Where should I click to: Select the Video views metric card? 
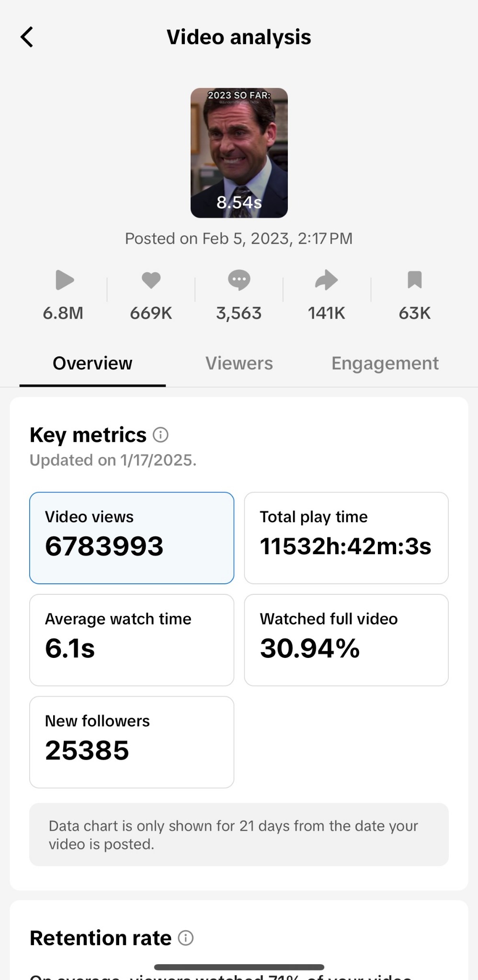[x=132, y=538]
